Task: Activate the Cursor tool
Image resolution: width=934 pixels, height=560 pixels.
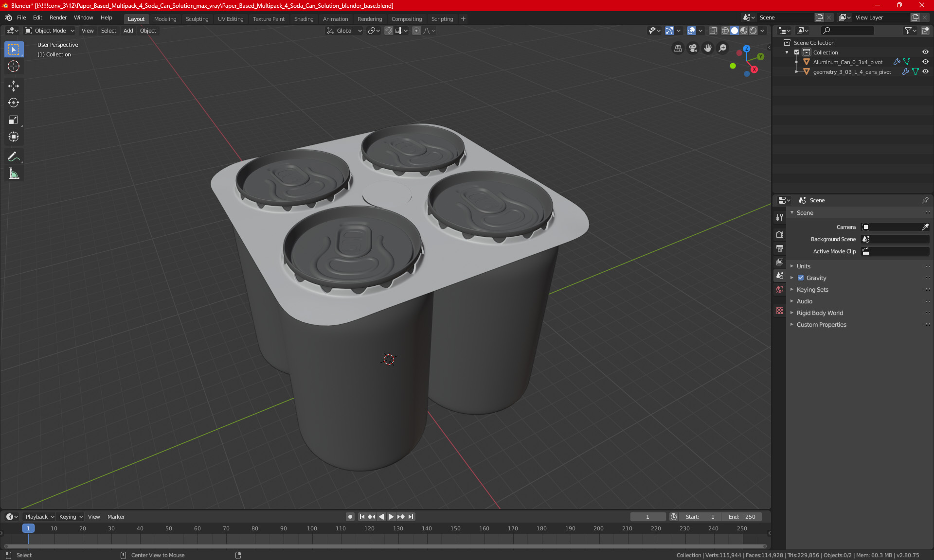Action: pos(14,66)
